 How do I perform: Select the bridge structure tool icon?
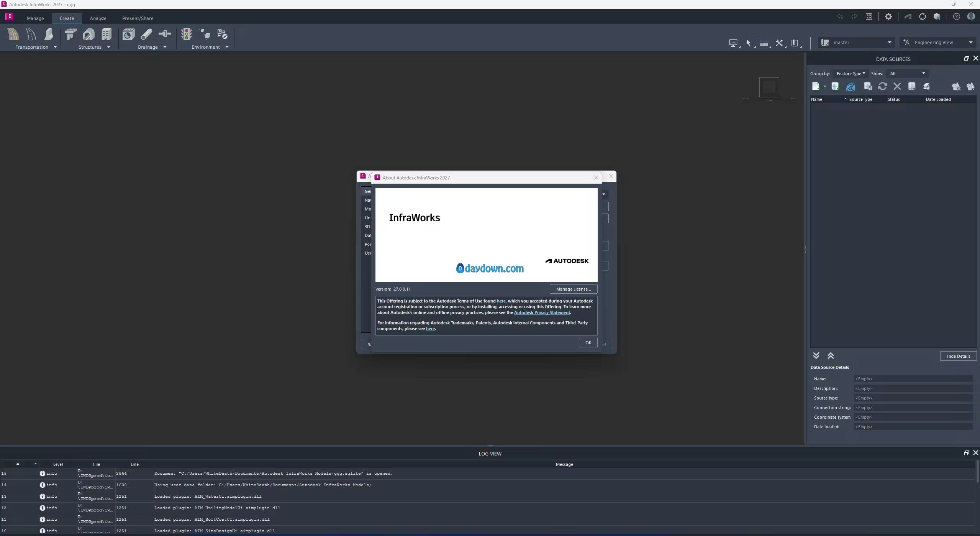click(x=70, y=35)
